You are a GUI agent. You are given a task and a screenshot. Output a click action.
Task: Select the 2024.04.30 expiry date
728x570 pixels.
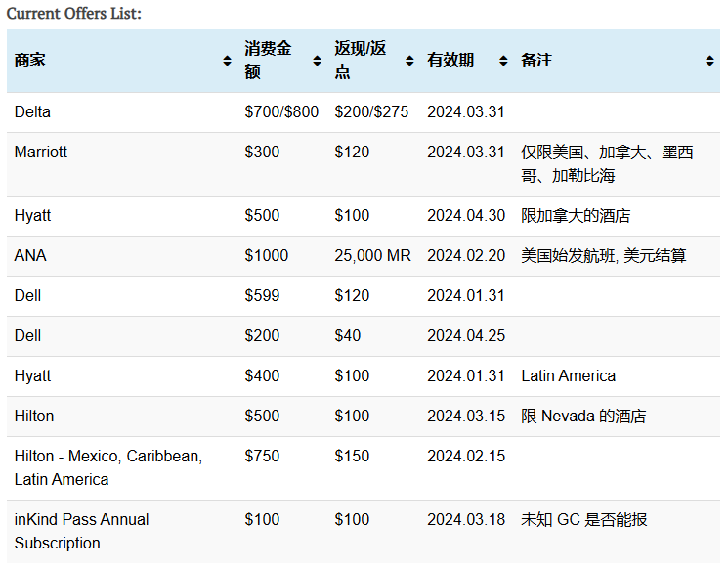click(466, 215)
